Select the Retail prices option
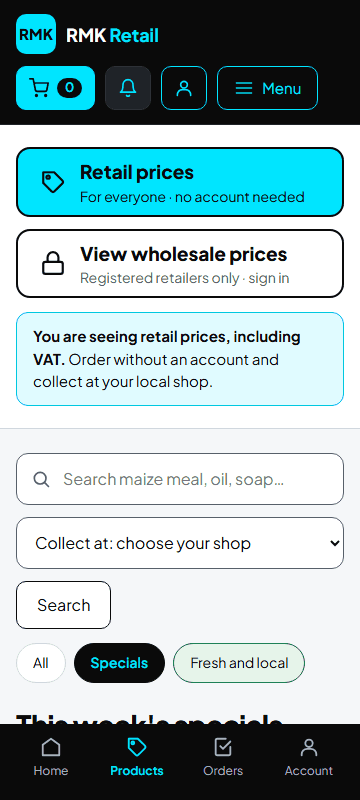This screenshot has height=800, width=360. point(180,182)
